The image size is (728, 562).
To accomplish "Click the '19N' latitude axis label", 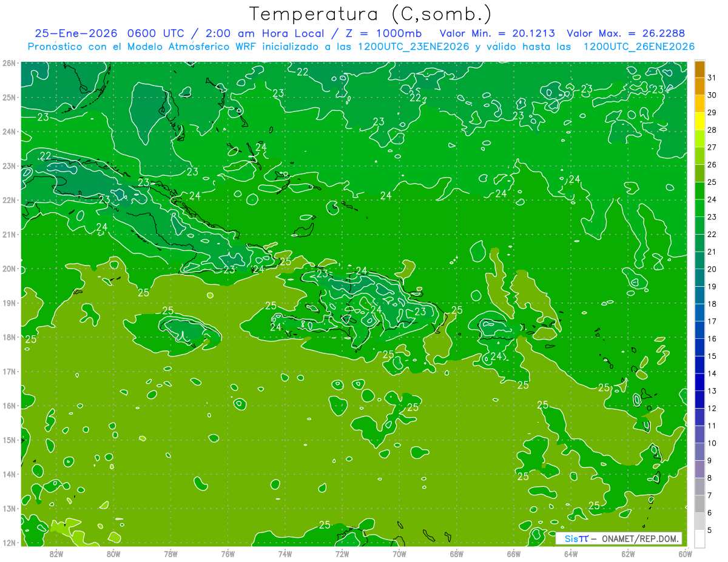I will pos(10,303).
